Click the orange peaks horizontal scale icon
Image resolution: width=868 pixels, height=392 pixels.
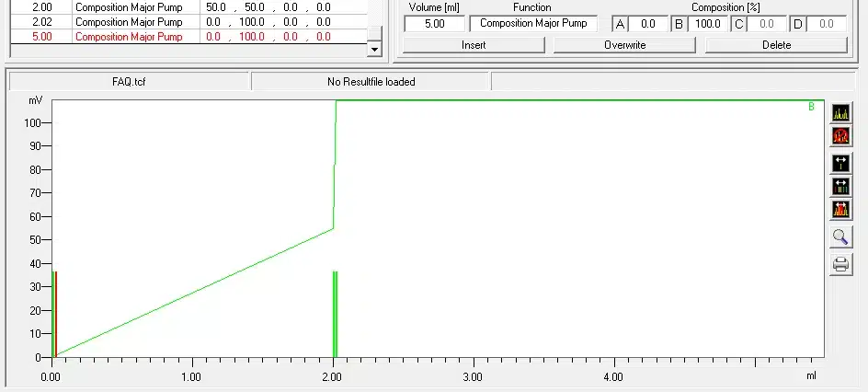point(840,210)
